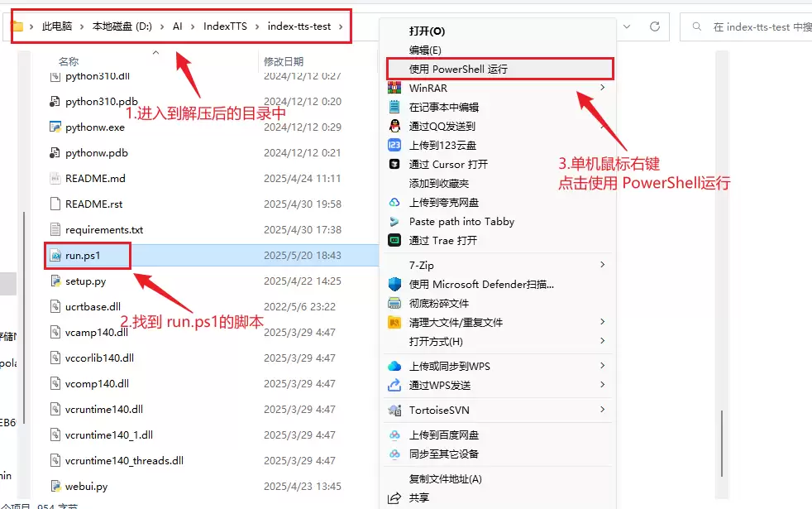The height and width of the screenshot is (509, 812).
Task: Navigate to IndexTTS breadcrumb folder
Action: (x=225, y=26)
